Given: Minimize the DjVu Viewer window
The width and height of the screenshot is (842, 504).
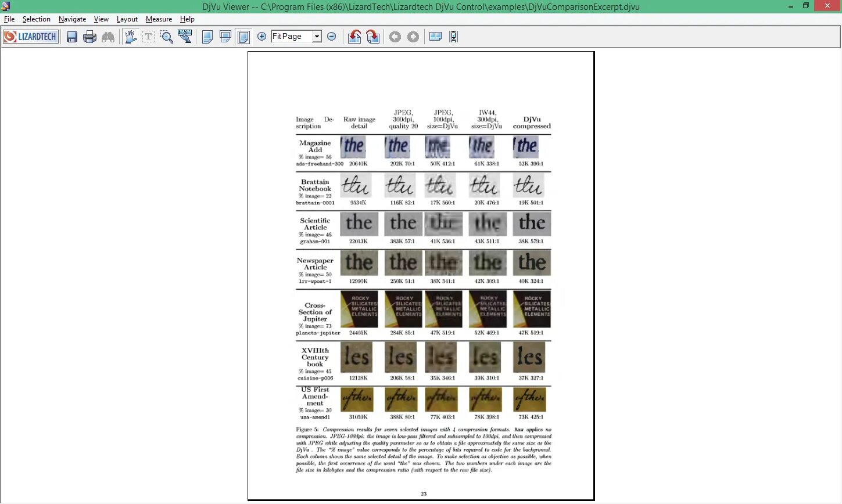Looking at the screenshot, I should coord(791,6).
